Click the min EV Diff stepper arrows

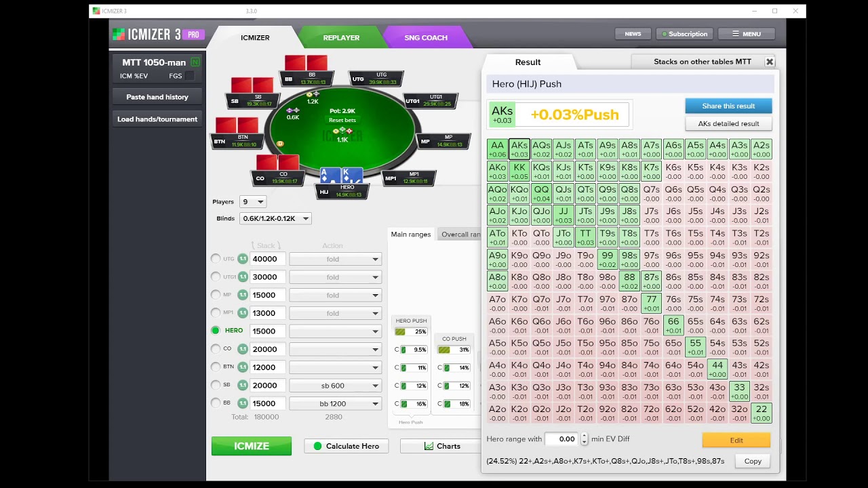pyautogui.click(x=585, y=439)
